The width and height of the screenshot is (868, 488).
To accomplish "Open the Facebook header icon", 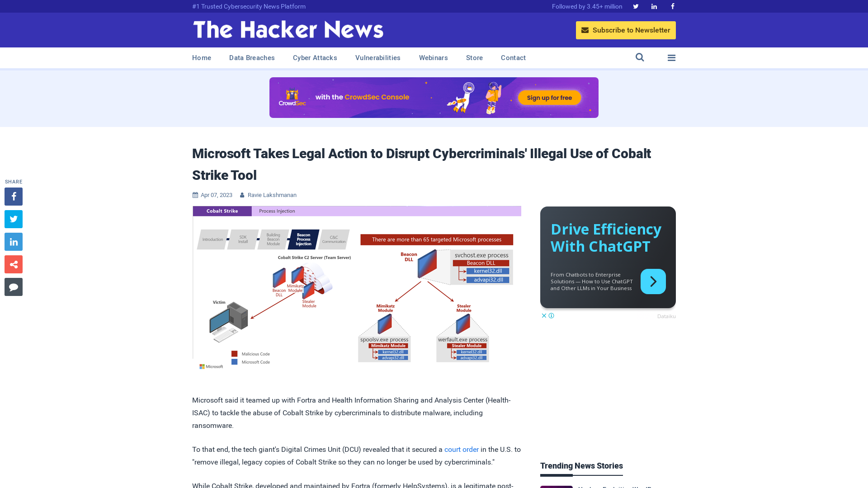I will (x=672, y=6).
